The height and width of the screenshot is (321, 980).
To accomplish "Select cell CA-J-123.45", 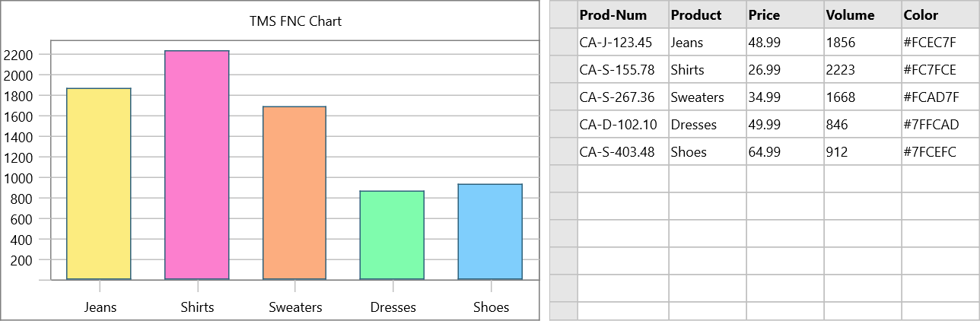I will click(x=623, y=43).
